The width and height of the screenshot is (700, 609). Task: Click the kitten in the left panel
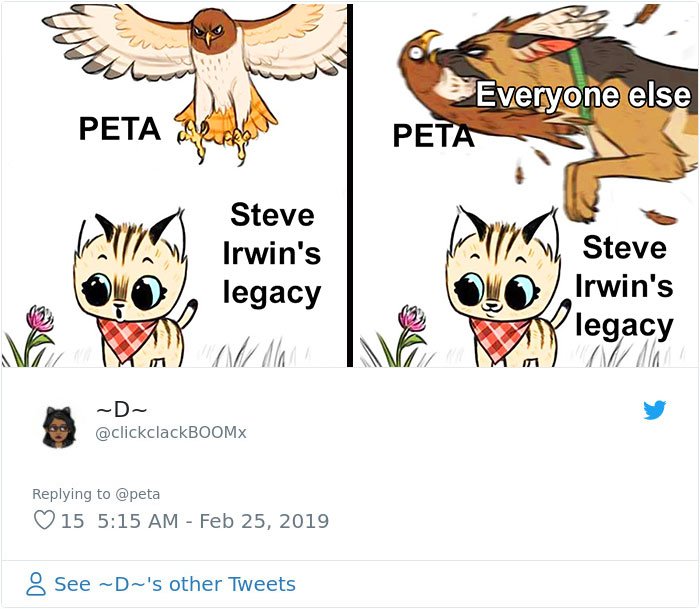coord(134,289)
